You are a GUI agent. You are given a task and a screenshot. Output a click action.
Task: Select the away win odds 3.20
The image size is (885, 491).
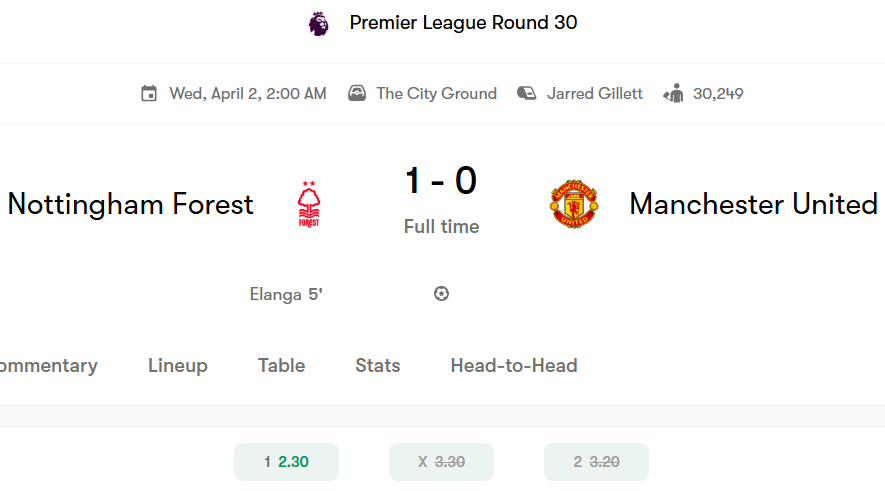(x=596, y=462)
